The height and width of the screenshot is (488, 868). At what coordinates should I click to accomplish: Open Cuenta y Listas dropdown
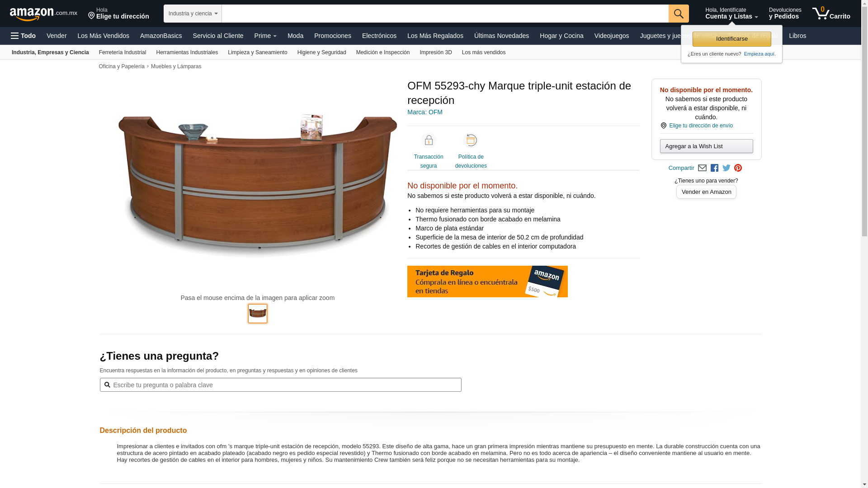731,14
